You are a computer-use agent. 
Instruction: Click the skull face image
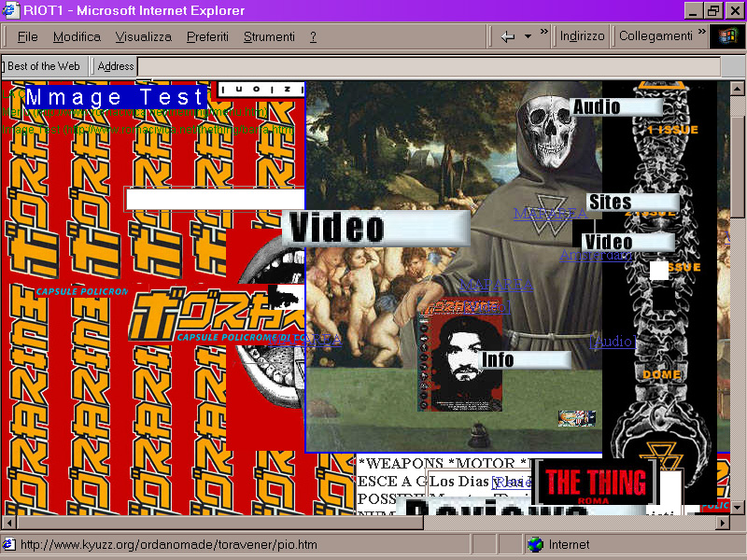(550, 132)
